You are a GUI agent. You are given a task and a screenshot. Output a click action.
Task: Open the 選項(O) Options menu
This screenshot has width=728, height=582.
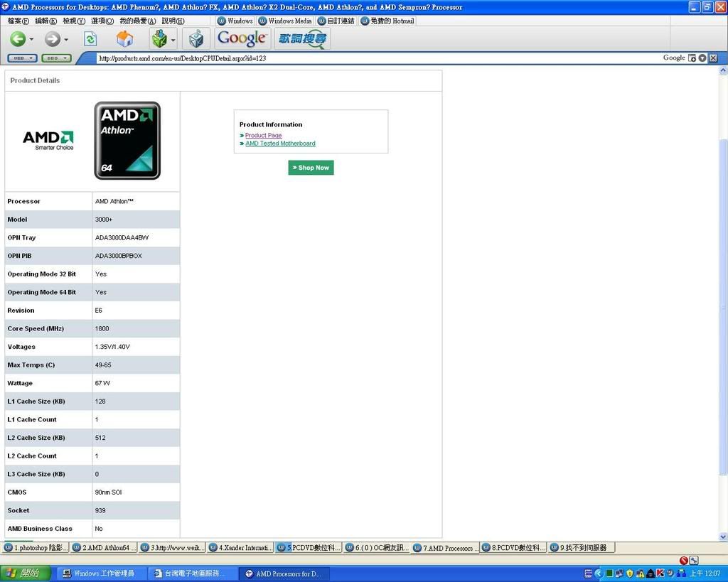point(102,21)
